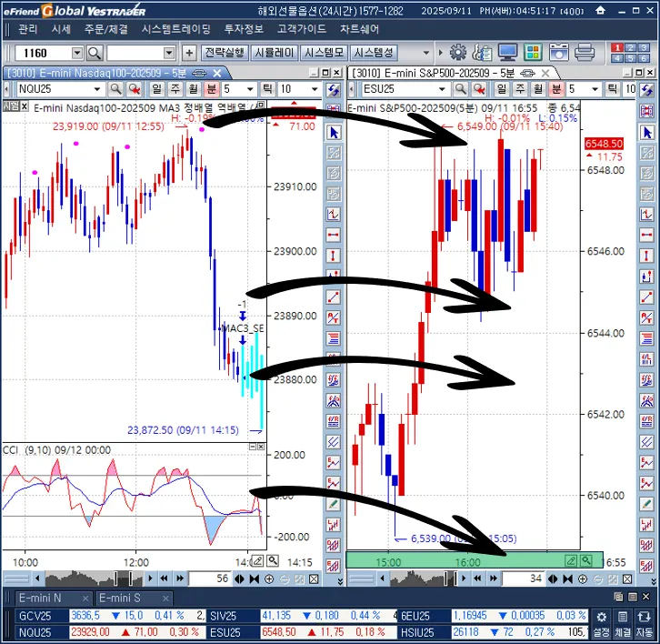Toggle 일 daily period in Nasdaq chart
The image size is (660, 644).
point(156,89)
